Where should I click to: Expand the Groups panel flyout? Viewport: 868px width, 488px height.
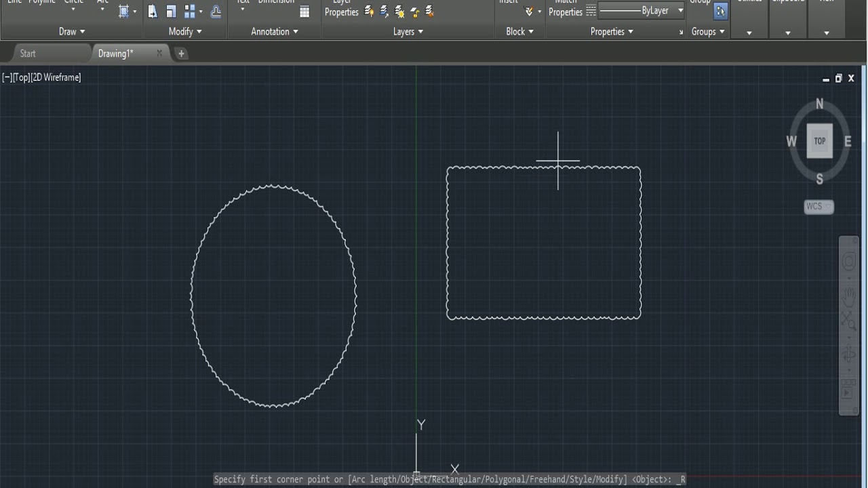(708, 32)
